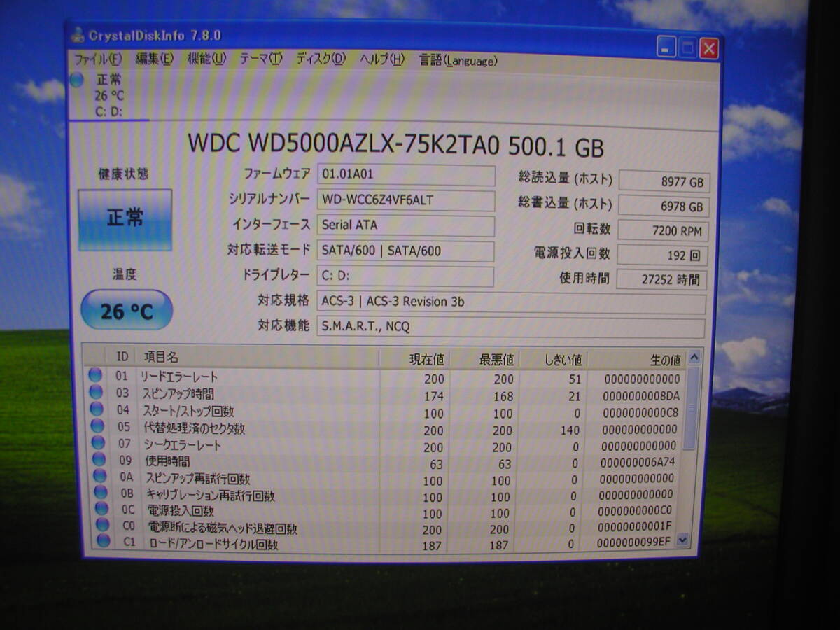Click threshold value 140
Viewport: 840px width, 630px height.
[570, 430]
